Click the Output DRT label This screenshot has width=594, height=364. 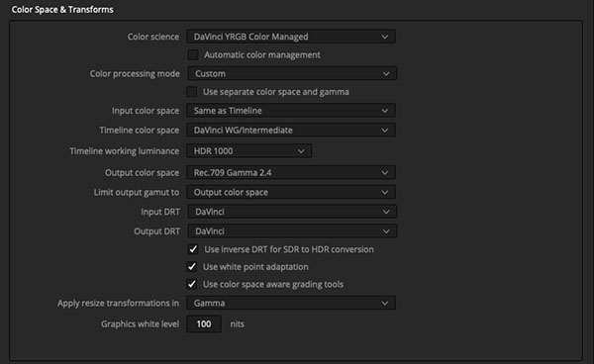(x=156, y=231)
